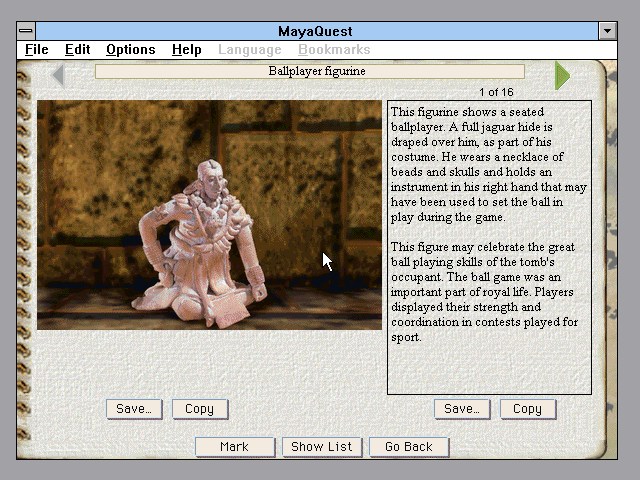Copy the figurine image to clipboard
The image size is (640, 480).
click(x=199, y=408)
